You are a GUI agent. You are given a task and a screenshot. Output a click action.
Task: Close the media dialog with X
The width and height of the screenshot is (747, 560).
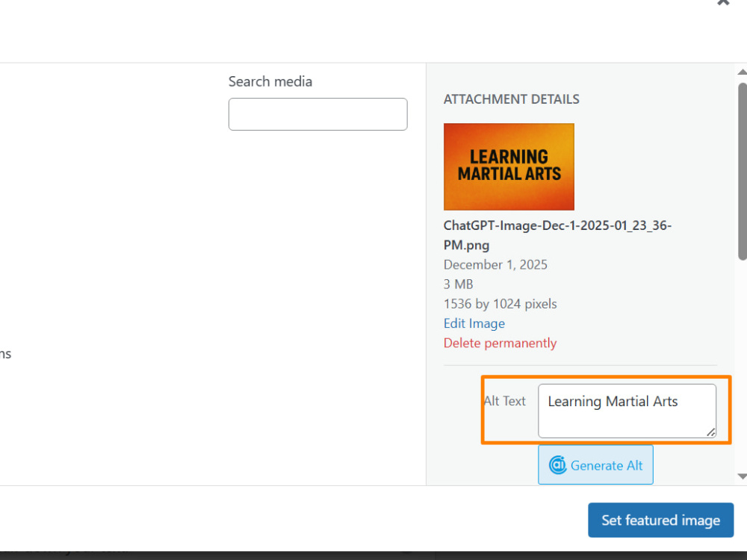723,2
